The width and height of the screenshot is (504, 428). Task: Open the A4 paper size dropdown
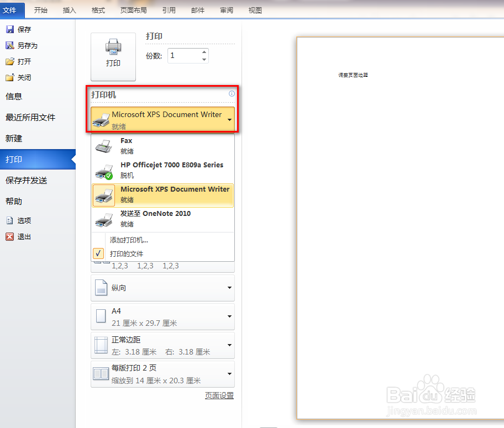pos(229,316)
